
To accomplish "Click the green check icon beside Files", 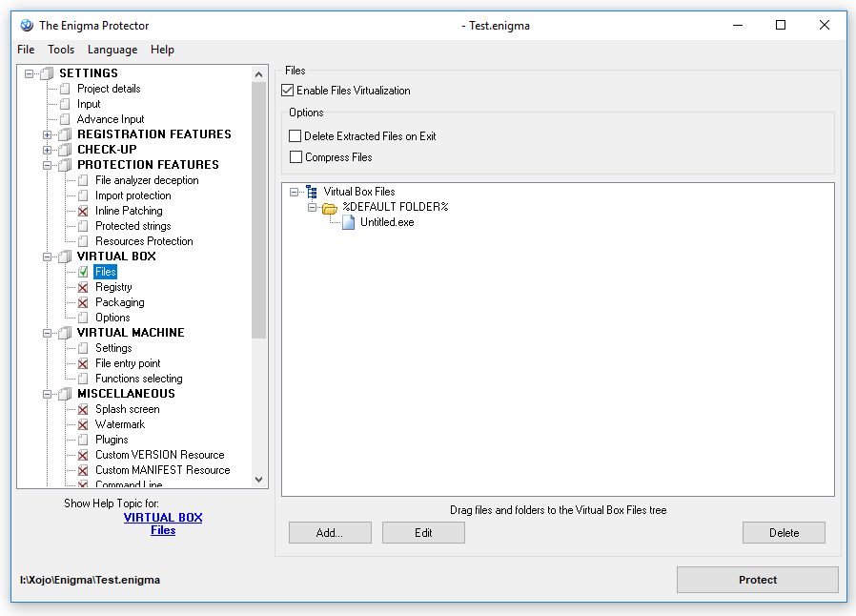I will [83, 272].
